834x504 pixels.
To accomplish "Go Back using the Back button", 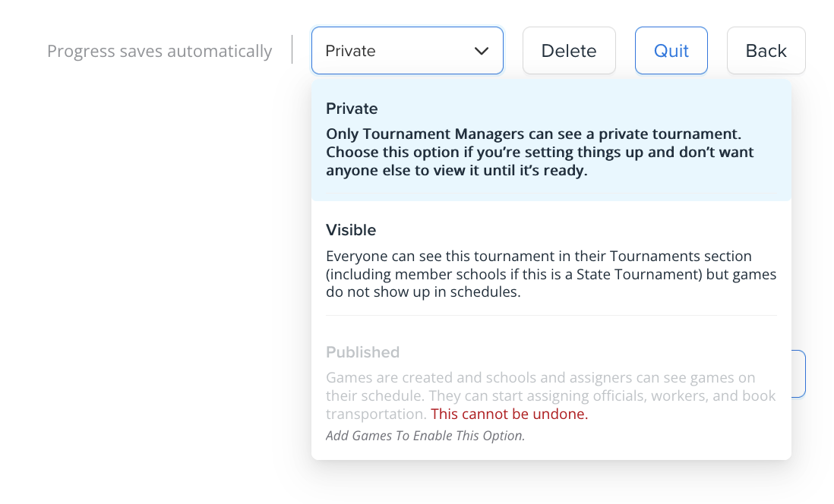I will [x=766, y=51].
